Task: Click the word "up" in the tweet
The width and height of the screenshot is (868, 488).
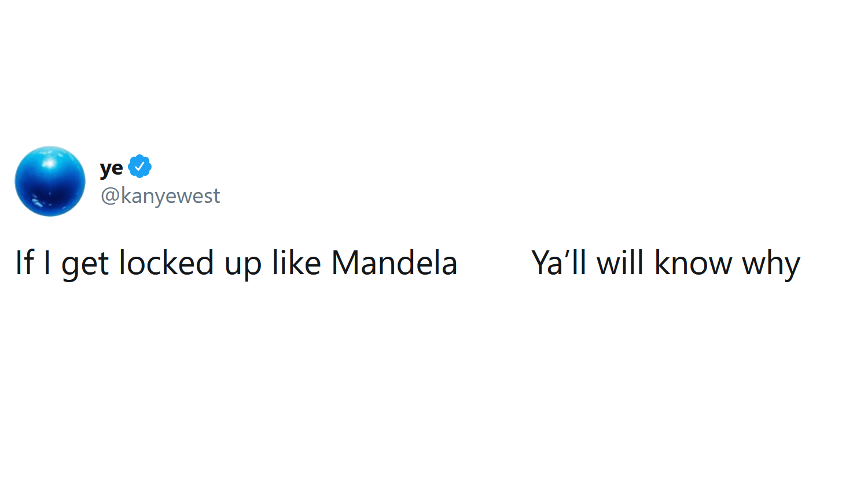Action: coord(243,266)
